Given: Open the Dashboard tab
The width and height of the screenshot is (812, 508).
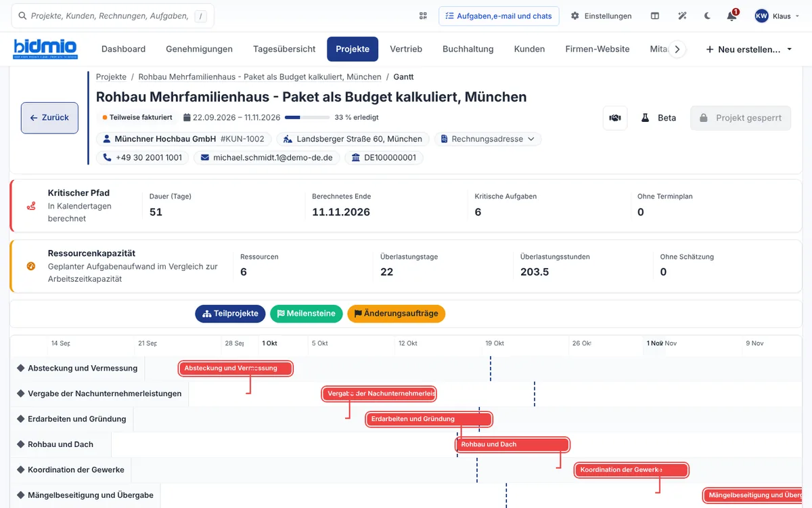Looking at the screenshot, I should (x=123, y=49).
